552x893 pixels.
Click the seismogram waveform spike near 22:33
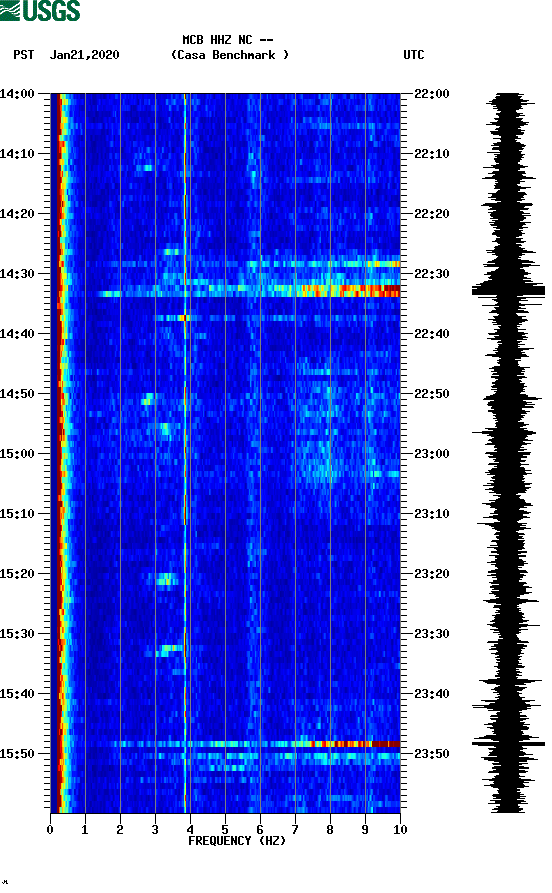[508, 291]
